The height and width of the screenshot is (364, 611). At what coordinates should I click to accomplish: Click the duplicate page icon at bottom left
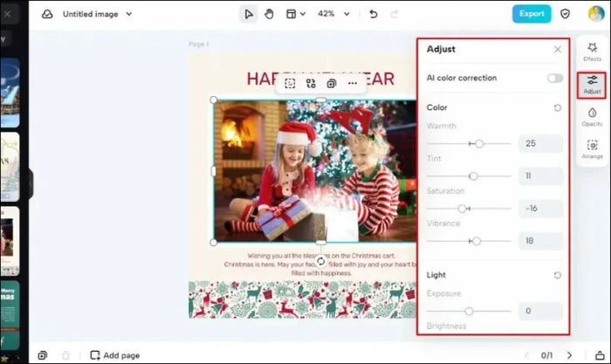tap(43, 355)
